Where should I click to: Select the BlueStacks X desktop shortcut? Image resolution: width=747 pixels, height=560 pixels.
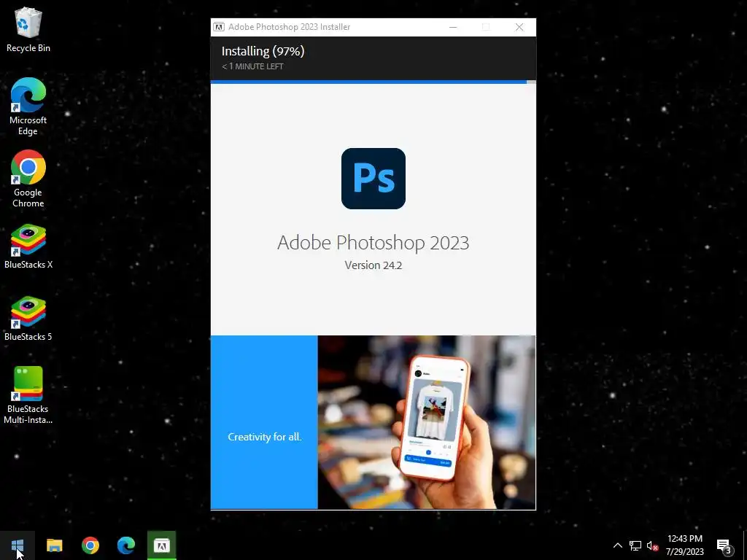[x=28, y=246]
